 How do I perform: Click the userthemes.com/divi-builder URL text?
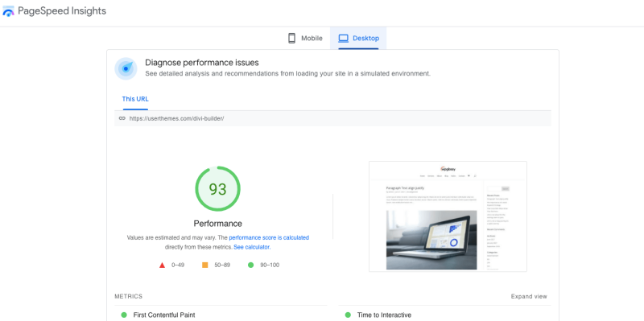tap(176, 118)
